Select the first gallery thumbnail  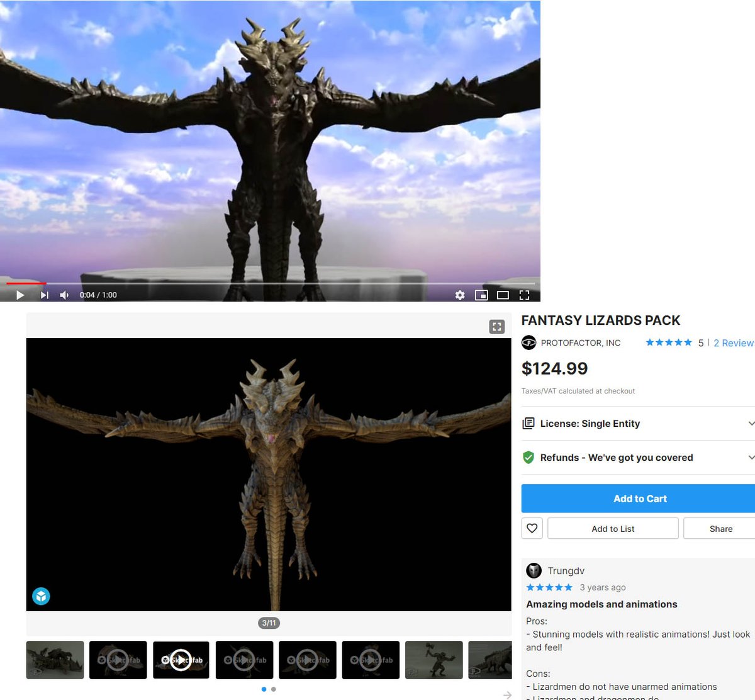click(55, 660)
